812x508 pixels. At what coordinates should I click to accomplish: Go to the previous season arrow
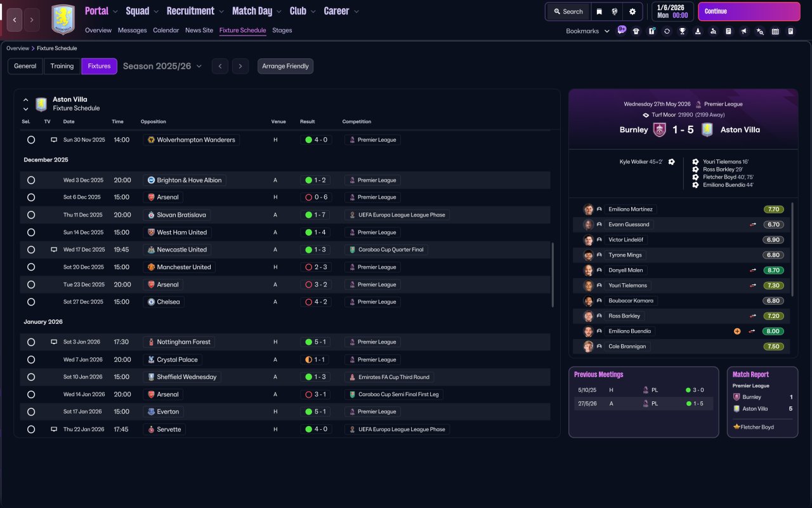(x=220, y=66)
